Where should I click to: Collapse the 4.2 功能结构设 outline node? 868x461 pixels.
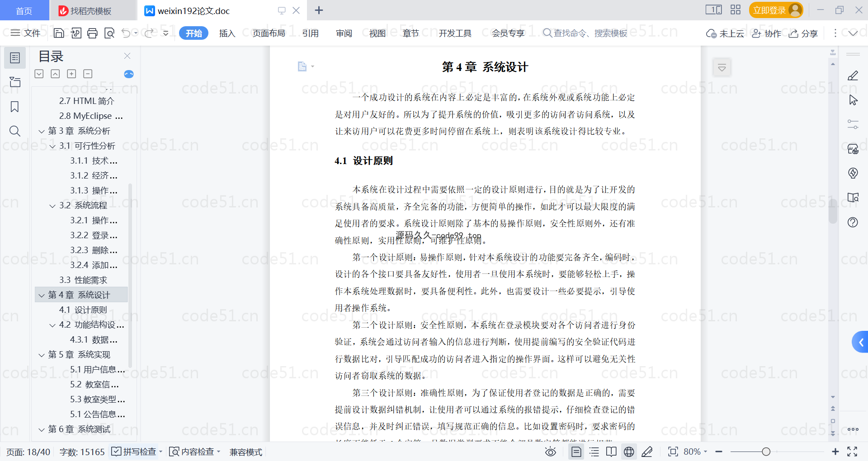pos(52,325)
